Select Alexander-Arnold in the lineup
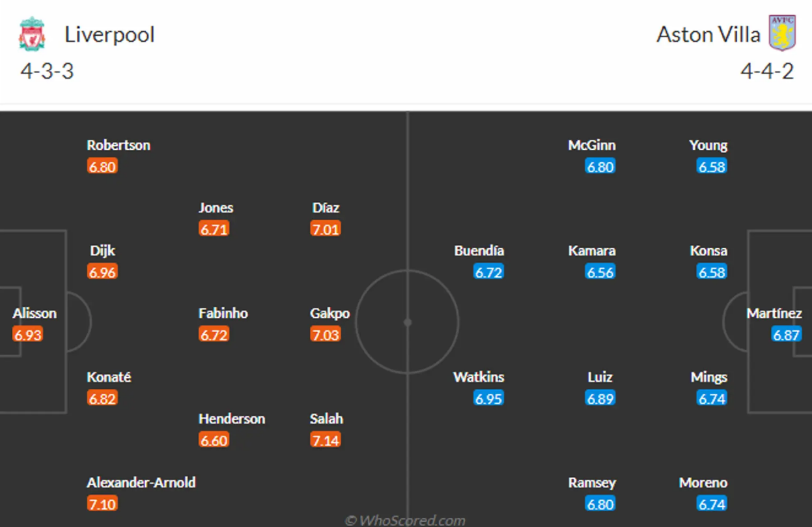The width and height of the screenshot is (812, 527). point(141,483)
